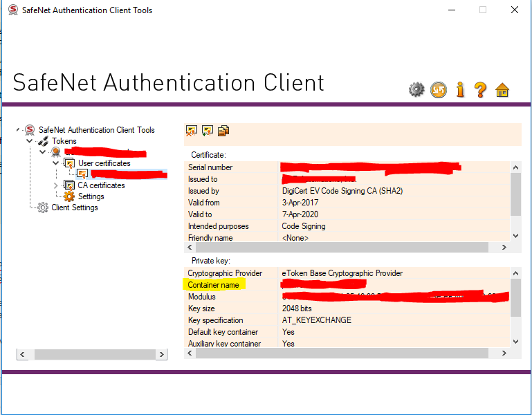Click Private key list scroll up arrow
This screenshot has width=532, height=415.
[515, 273]
